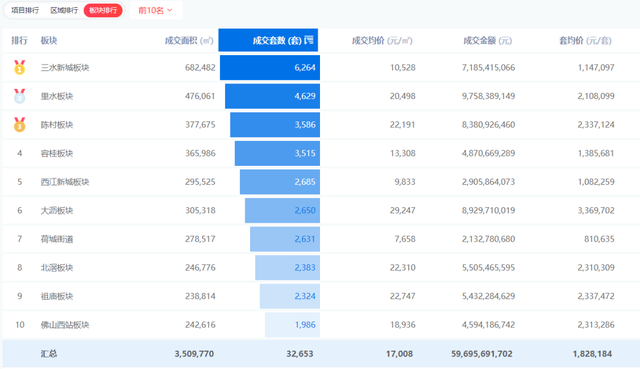640x369 pixels.
Task: Click unit price value 3,369,702
Action: (x=596, y=210)
